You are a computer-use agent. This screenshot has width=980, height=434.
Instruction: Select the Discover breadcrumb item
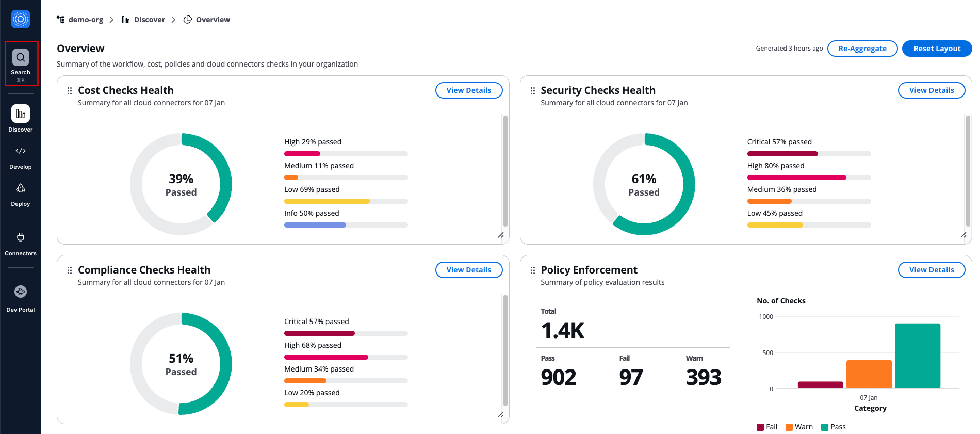click(x=149, y=20)
